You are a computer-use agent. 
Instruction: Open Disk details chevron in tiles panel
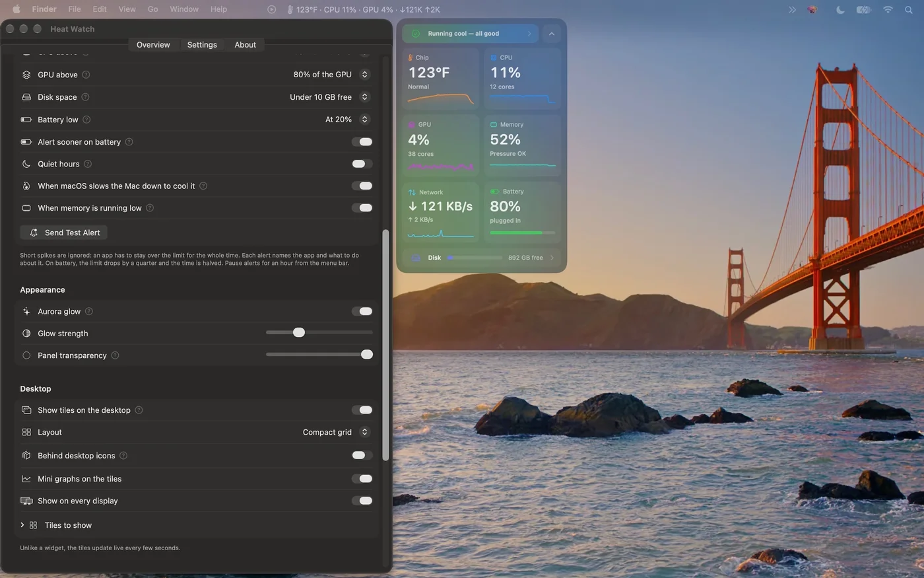pos(552,258)
